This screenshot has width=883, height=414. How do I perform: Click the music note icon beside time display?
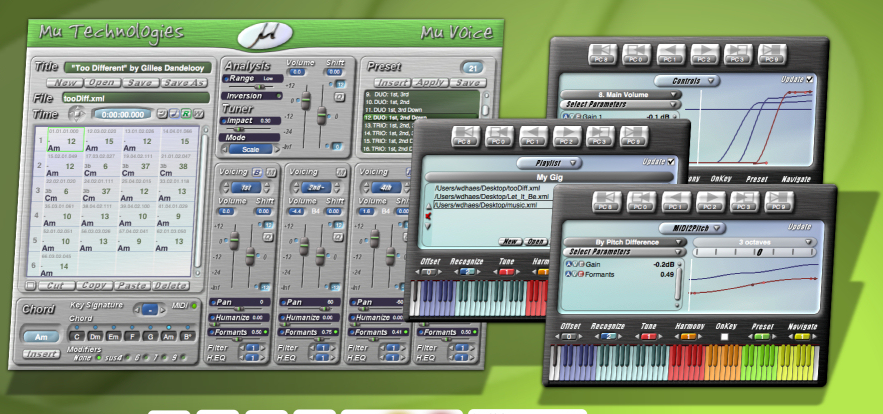point(173,114)
